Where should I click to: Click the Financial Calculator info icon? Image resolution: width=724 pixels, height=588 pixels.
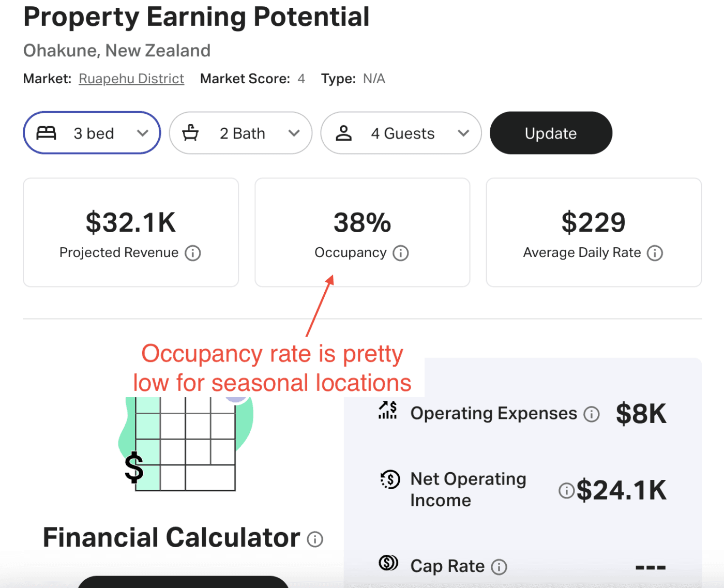(315, 539)
